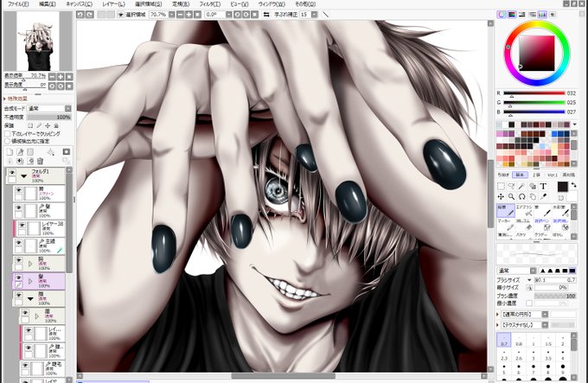The width and height of the screenshot is (588, 383).
Task: Select the eyedropper color picker tool
Action: click(543, 197)
